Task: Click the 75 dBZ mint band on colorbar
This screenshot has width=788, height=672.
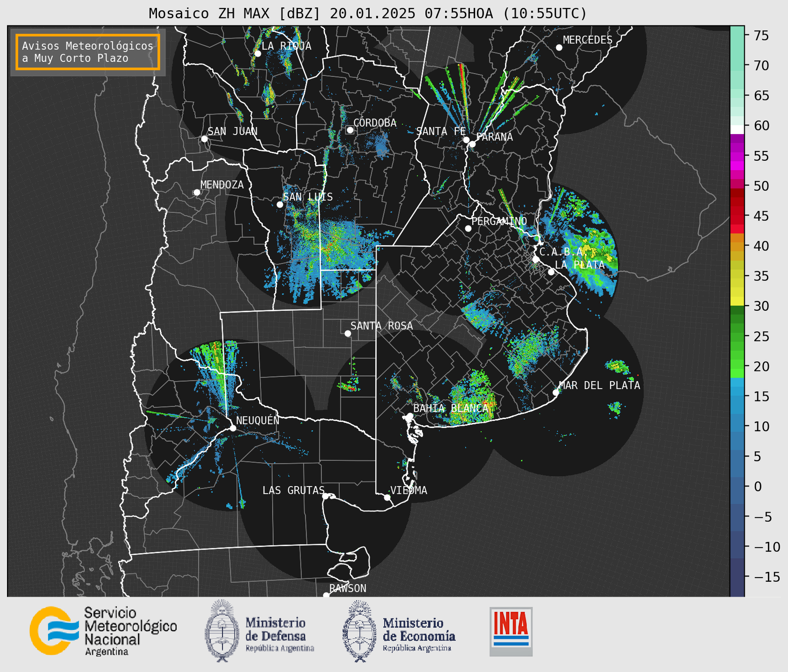Action: (x=737, y=36)
